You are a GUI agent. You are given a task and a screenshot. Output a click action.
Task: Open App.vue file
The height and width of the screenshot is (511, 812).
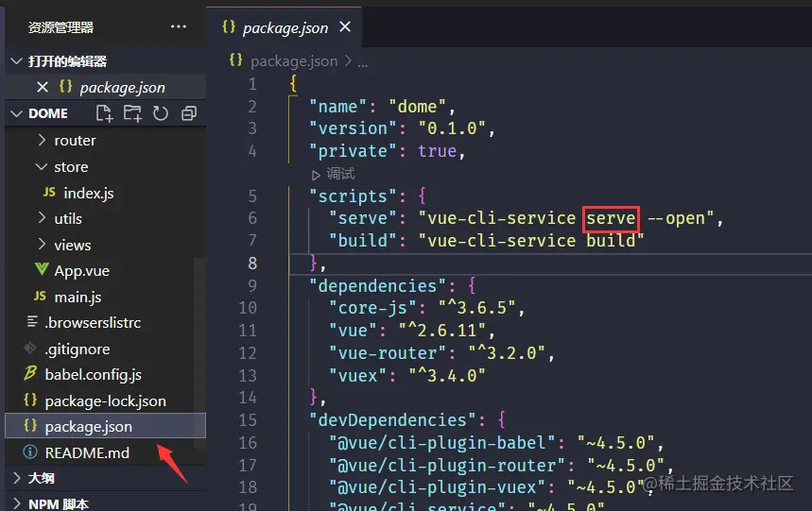click(x=82, y=271)
